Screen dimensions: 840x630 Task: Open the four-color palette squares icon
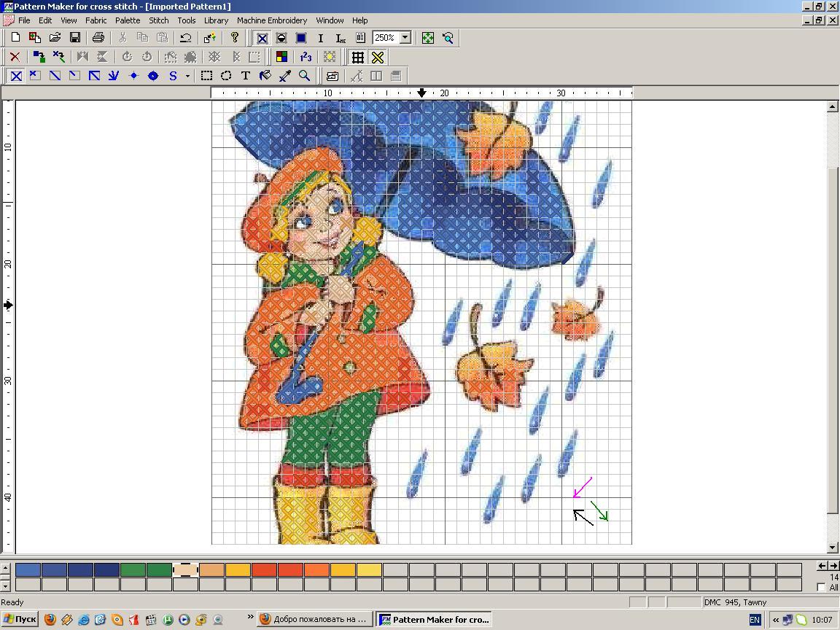coord(281,57)
